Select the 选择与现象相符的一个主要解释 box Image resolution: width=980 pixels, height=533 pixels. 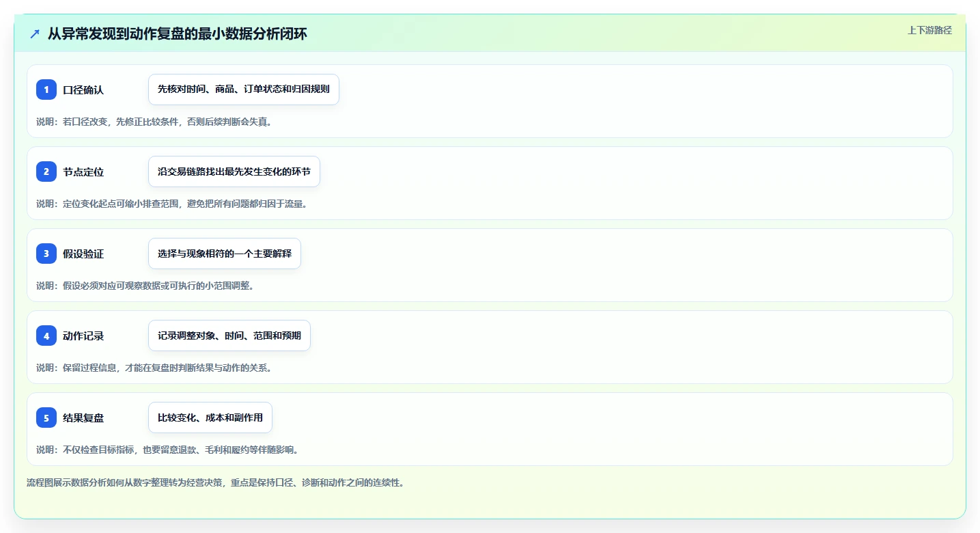pos(225,254)
